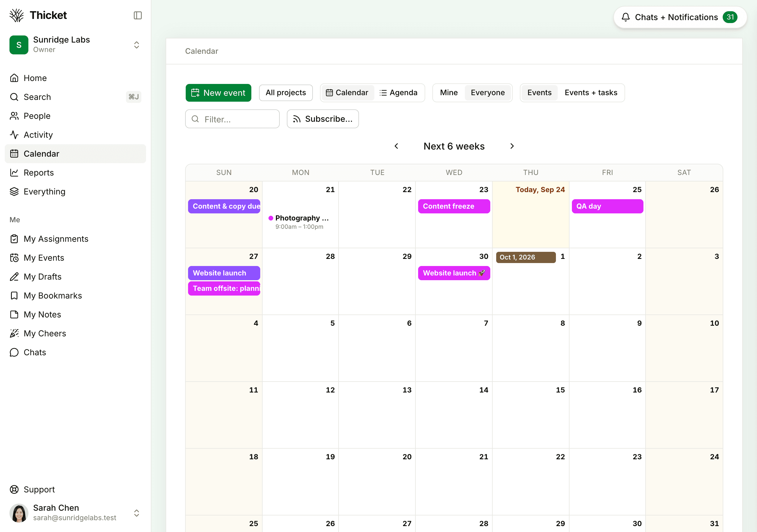757x532 pixels.
Task: Open All projects filter dropdown
Action: (286, 93)
